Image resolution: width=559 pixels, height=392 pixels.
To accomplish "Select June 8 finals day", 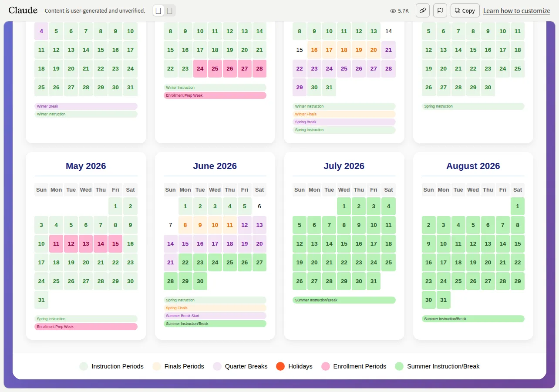I will [x=185, y=225].
